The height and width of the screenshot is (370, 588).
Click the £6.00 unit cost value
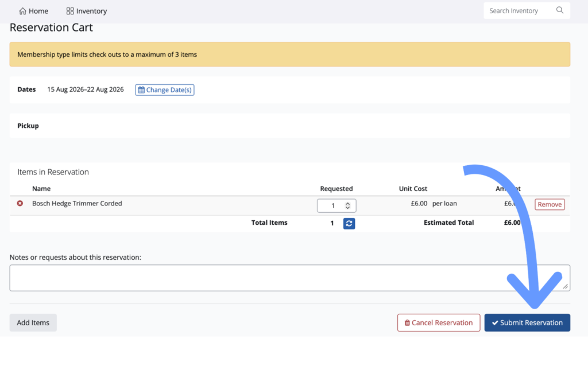419,203
